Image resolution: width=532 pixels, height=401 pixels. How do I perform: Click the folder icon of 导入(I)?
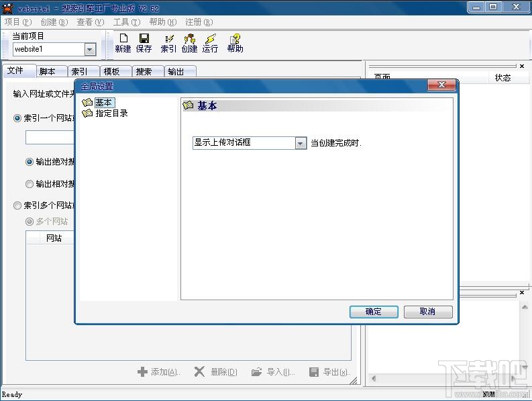256,371
